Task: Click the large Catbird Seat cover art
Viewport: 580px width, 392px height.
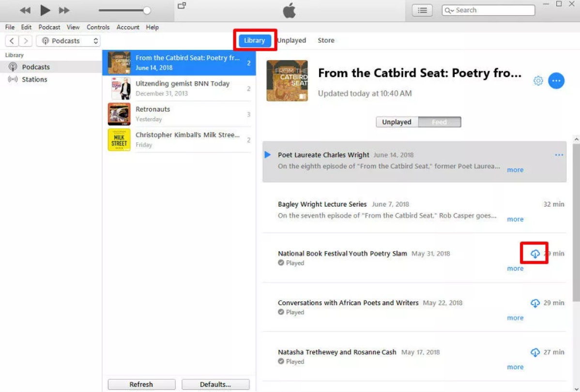Action: point(287,81)
